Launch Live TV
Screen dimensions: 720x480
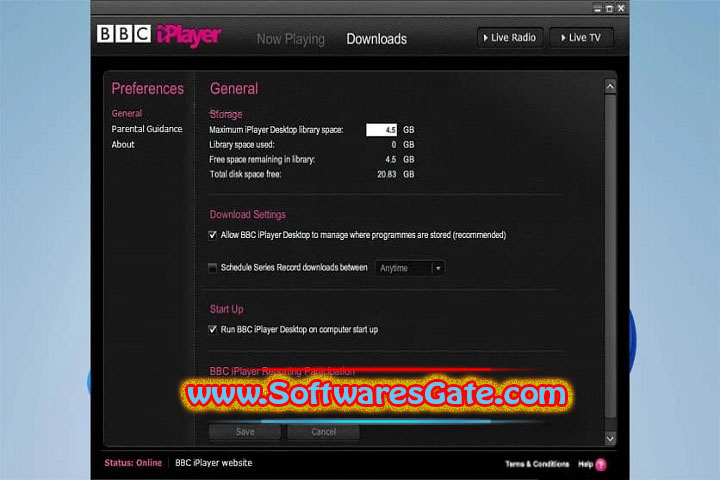[x=581, y=38]
